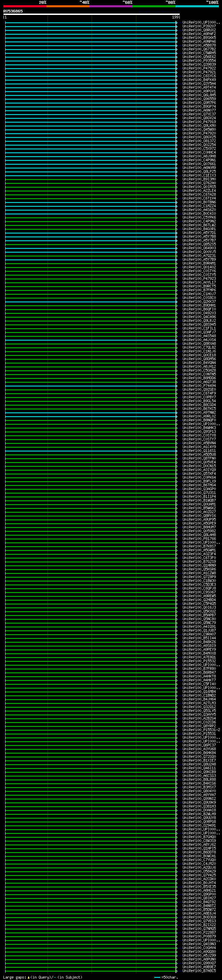Select hit label UniRef100_Q9ZGE0
Image resolution: width=222 pixels, height=980 pixels.
pos(199,390)
